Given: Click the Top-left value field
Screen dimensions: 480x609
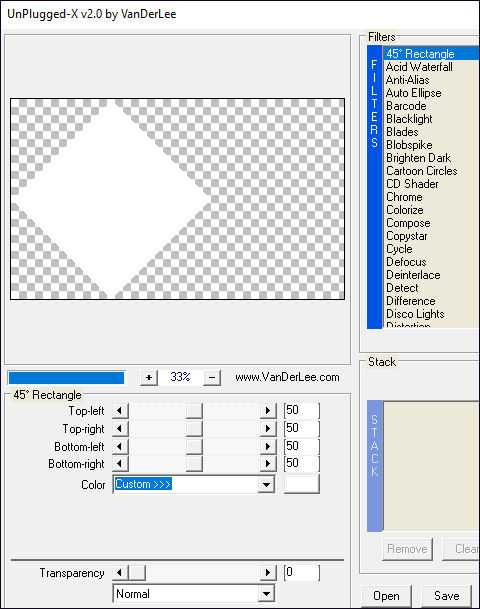Looking at the screenshot, I should tap(302, 411).
